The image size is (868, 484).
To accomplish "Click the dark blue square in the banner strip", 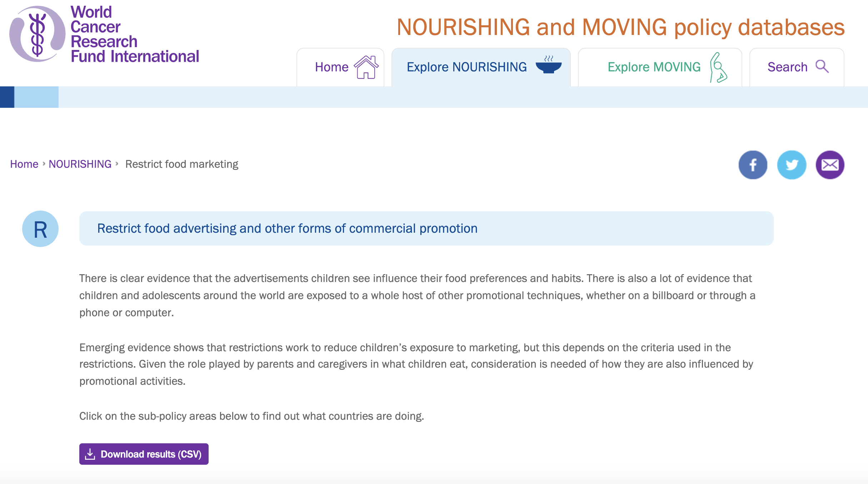I will click(7, 97).
